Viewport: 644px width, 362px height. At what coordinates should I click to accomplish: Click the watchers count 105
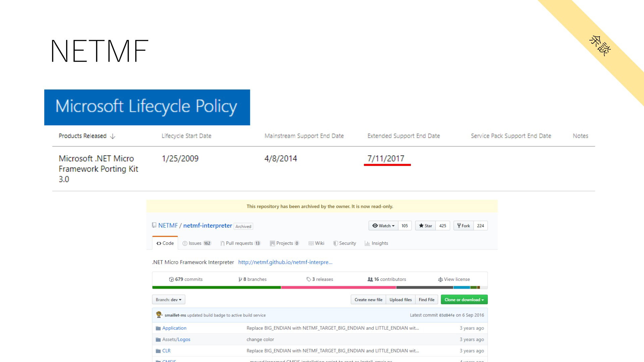[x=405, y=226]
